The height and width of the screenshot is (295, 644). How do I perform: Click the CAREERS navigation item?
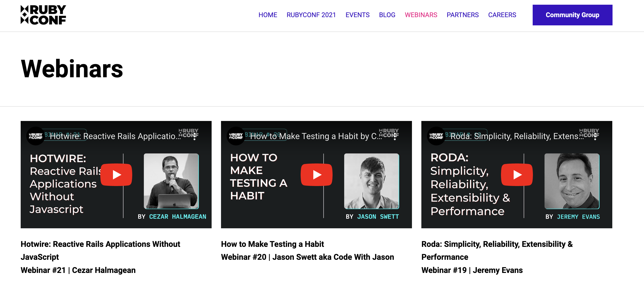click(x=502, y=15)
